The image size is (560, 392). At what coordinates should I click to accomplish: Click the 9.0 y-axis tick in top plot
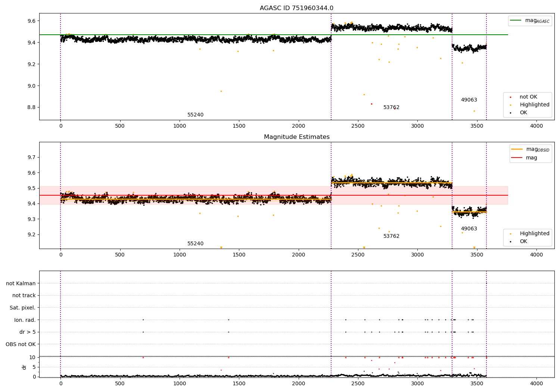31,86
